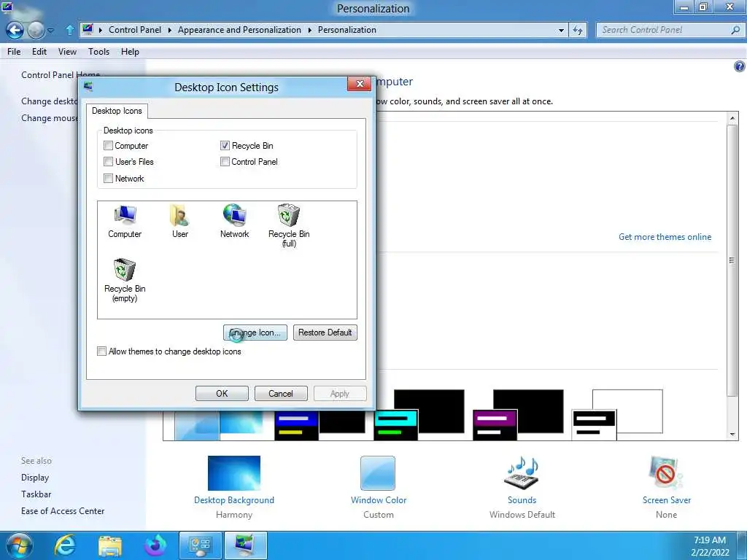This screenshot has height=560, width=747.
Task: Switch to Personalization taskbar button
Action: 246,545
